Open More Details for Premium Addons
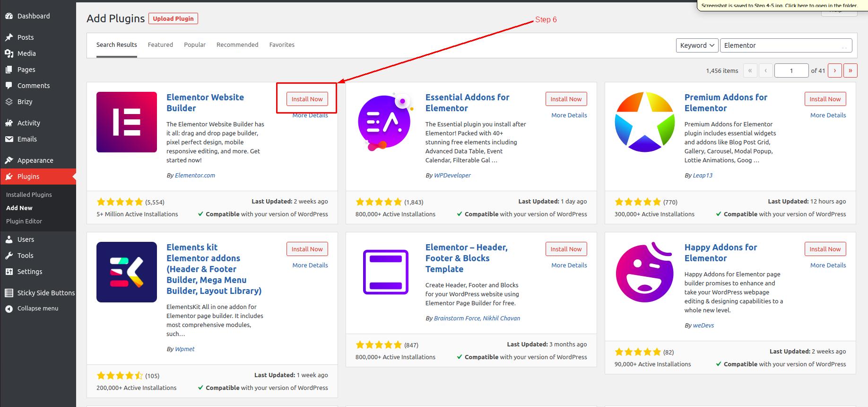 tap(828, 115)
